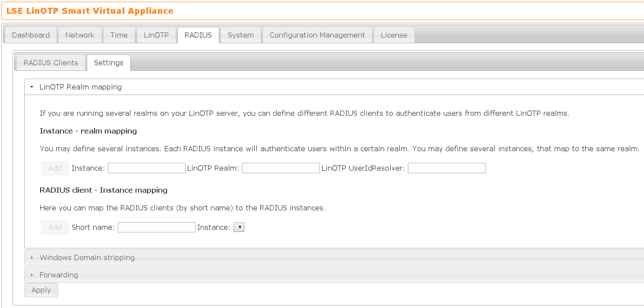Focus the LinOTP Realm text field
This screenshot has height=308, width=644.
pyautogui.click(x=281, y=168)
